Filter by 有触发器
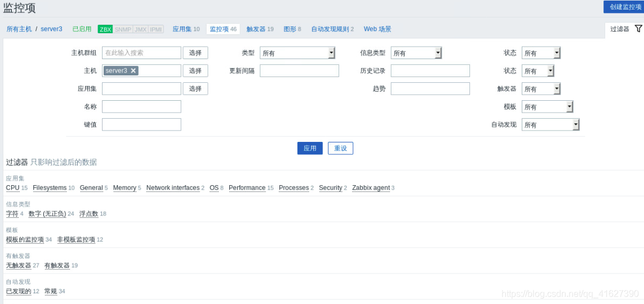 [57, 265]
